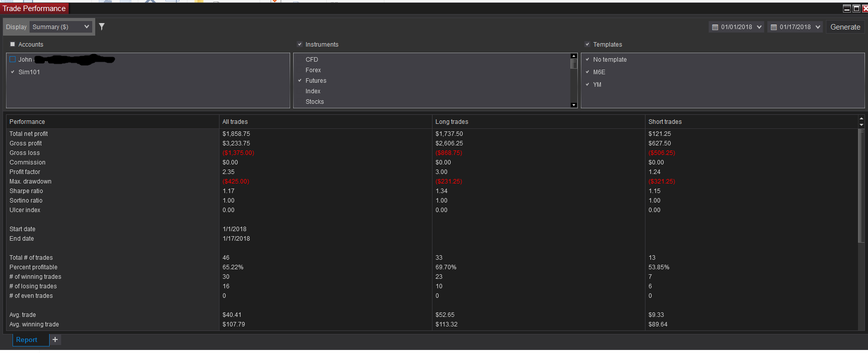This screenshot has width=868, height=353.
Task: Click the ($1,375.00) gross loss value
Action: (x=238, y=153)
